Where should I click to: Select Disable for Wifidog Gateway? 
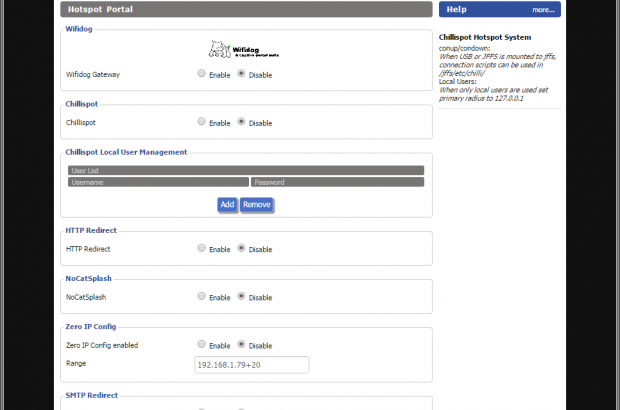(241, 74)
